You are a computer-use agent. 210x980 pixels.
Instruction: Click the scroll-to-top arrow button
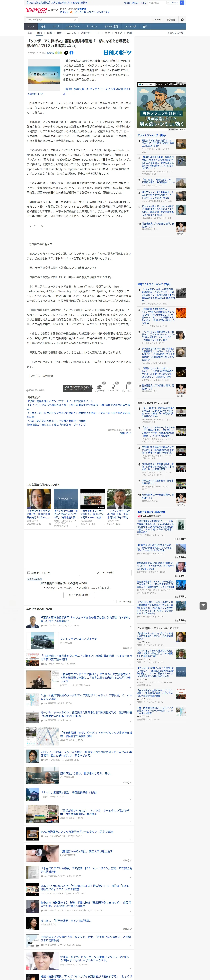click(203, 606)
